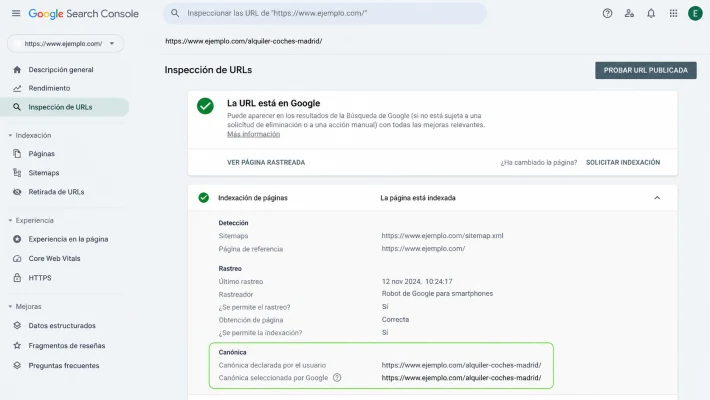The height and width of the screenshot is (400, 710).
Task: Click layers icon beside Preguntas frecuentes
Action: 17,365
